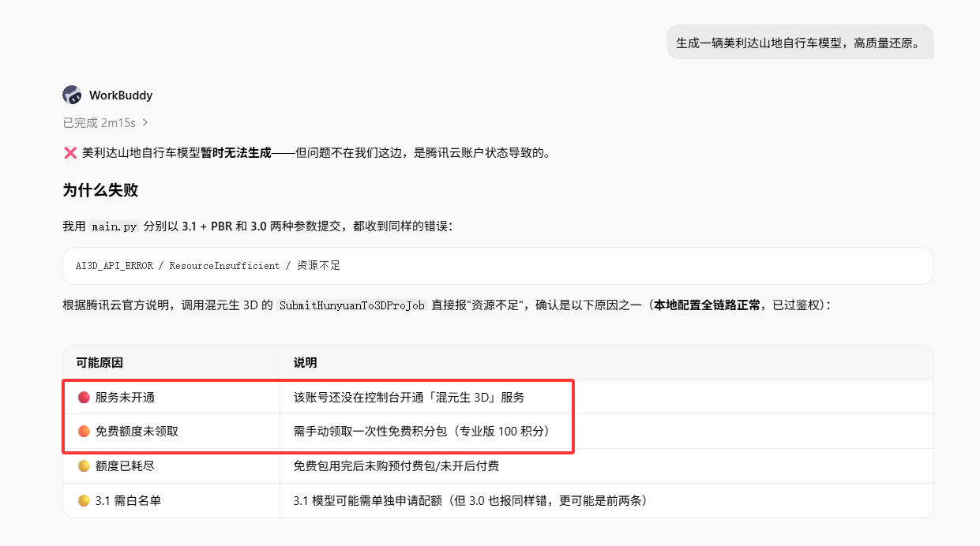Click the 额度已耗尽 cell
Viewport: 980px width, 546px height.
[x=171, y=466]
